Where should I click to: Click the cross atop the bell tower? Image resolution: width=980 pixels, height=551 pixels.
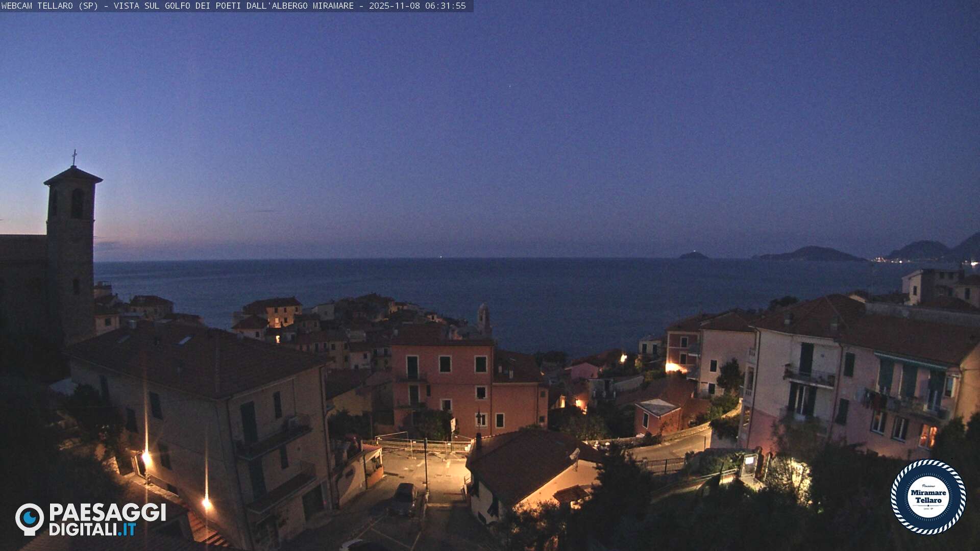coord(74,157)
